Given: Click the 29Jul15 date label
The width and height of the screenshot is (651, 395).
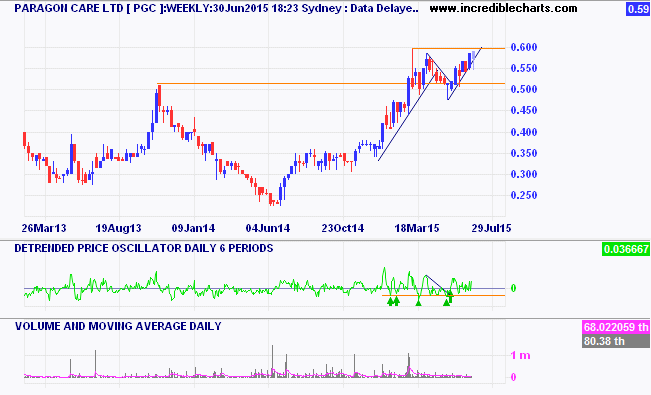Looking at the screenshot, I should [x=492, y=228].
